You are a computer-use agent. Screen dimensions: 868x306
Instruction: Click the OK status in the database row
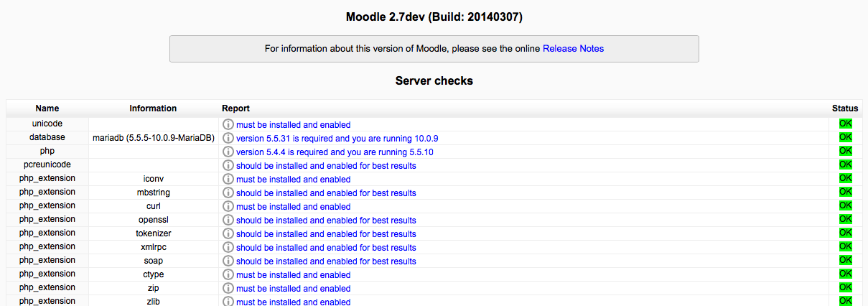click(845, 138)
